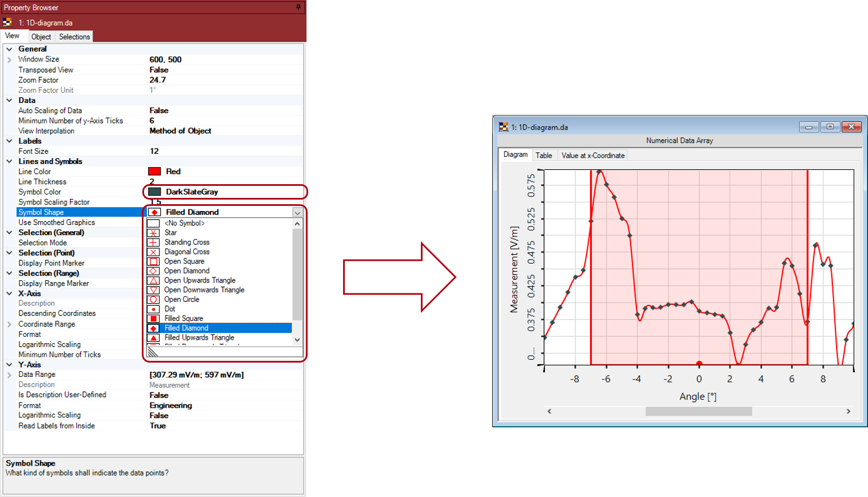Click the diagram horizontal scrollbar thumb
The width and height of the screenshot is (868, 497).
point(699,411)
